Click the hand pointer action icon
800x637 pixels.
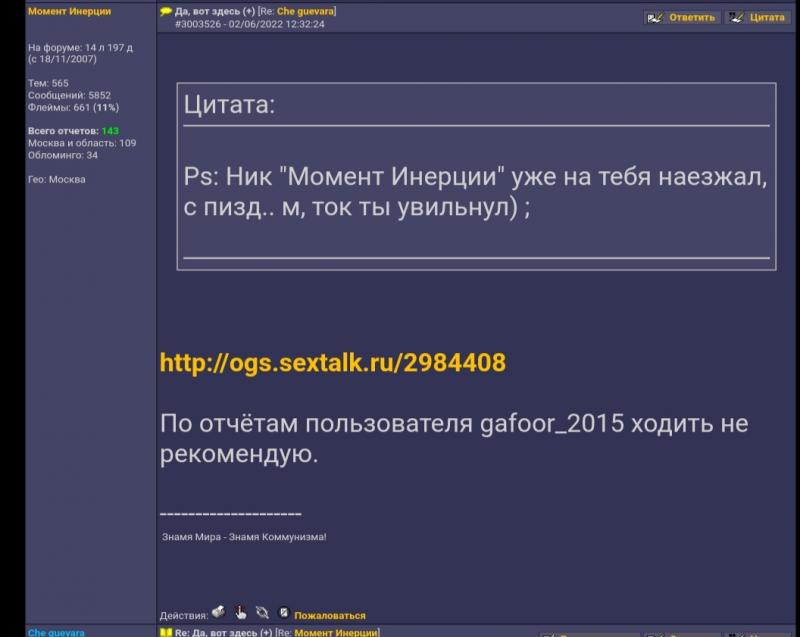[241, 613]
